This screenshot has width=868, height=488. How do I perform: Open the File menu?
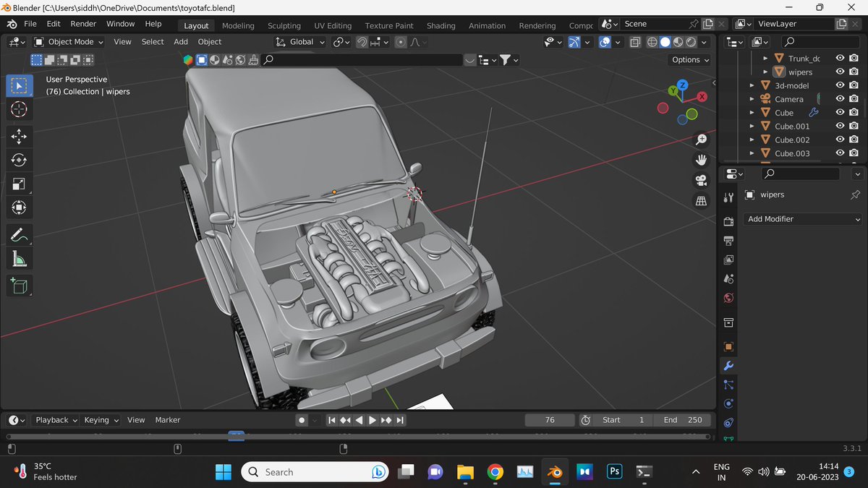(30, 24)
